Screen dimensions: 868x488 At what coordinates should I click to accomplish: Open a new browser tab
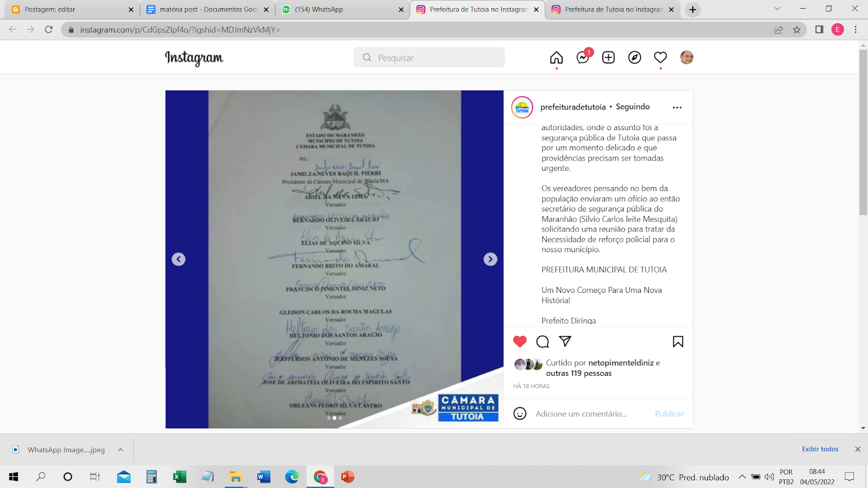coord(693,10)
